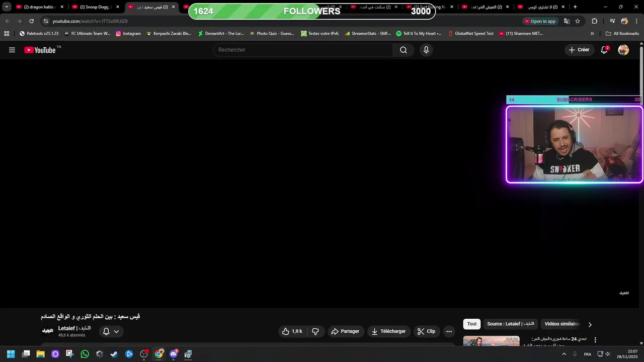644x362 pixels.
Task: Open the All Bookmarks folder
Action: coord(622,34)
